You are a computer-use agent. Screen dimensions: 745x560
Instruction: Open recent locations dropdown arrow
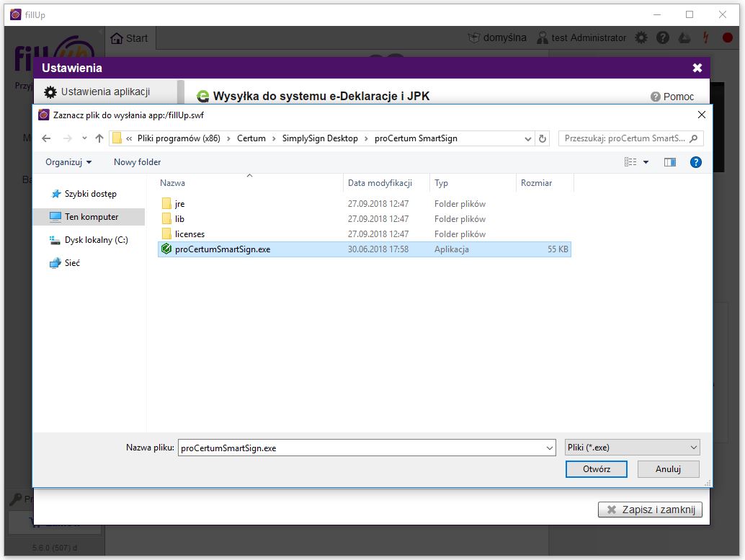[84, 138]
